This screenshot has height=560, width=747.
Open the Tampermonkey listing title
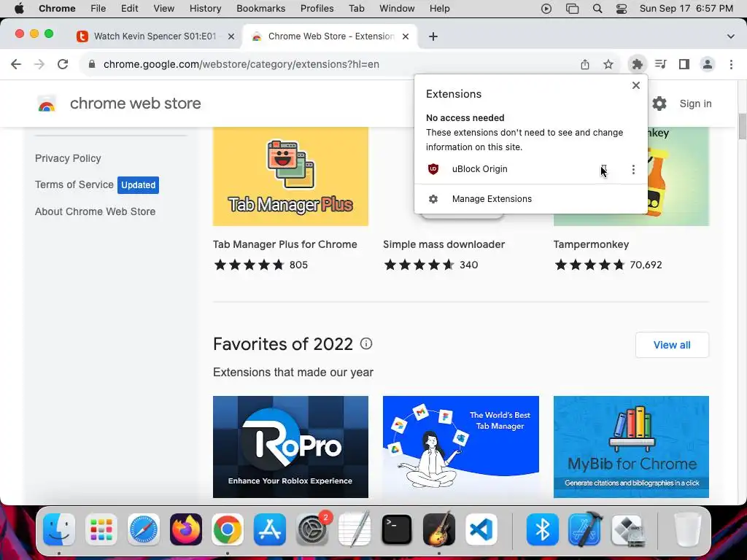tap(591, 244)
